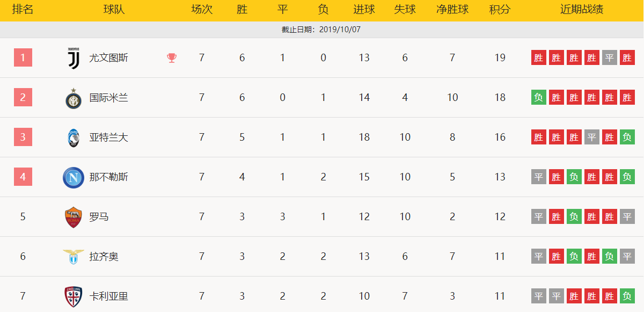Click the 截止日期 2019/10/07 bar
This screenshot has height=312, width=644.
tap(321, 30)
